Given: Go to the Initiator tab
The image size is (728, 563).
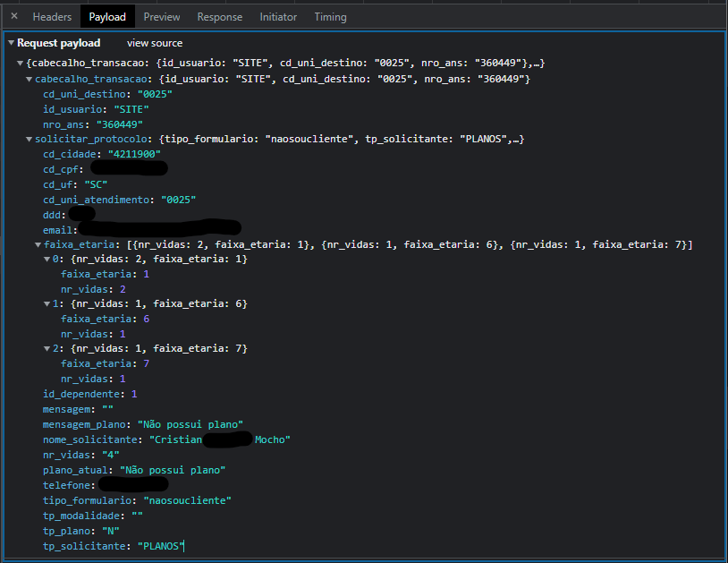Looking at the screenshot, I should click(x=278, y=17).
